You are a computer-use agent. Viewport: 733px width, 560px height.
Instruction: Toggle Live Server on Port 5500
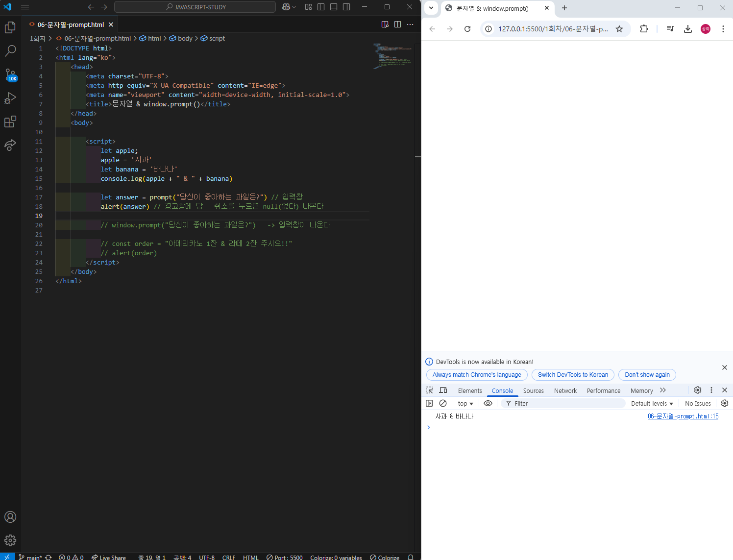point(284,557)
